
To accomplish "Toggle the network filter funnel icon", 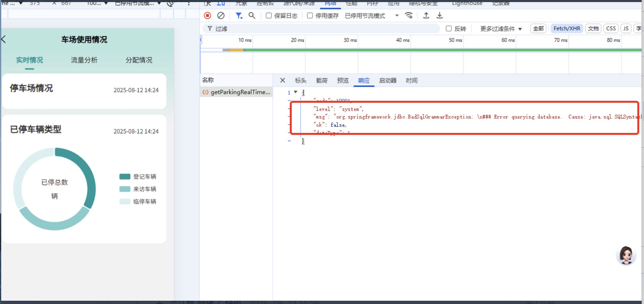I will pyautogui.click(x=239, y=15).
